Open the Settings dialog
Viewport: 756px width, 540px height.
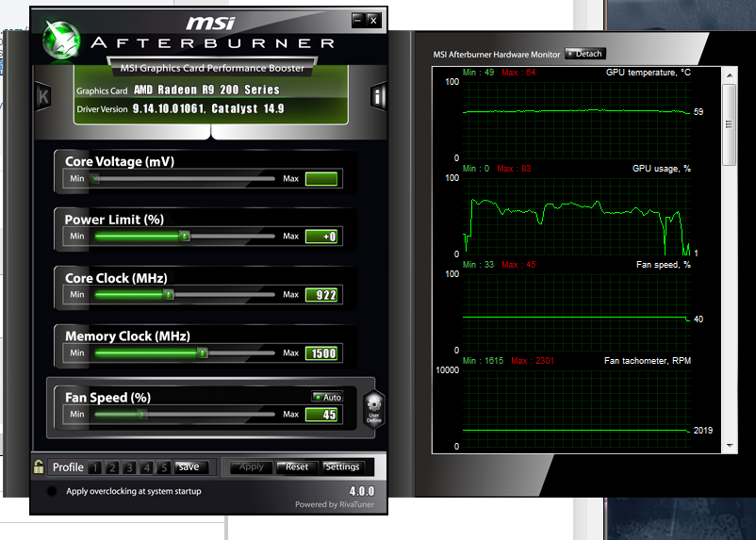[342, 467]
